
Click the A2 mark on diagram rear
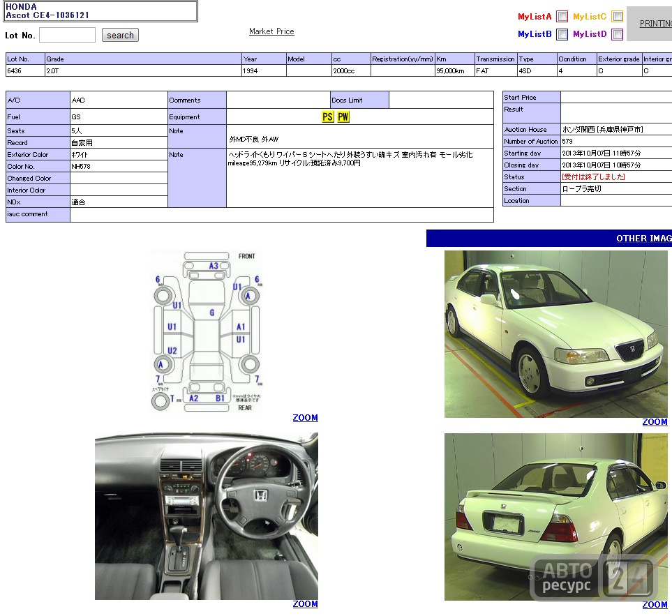(194, 398)
